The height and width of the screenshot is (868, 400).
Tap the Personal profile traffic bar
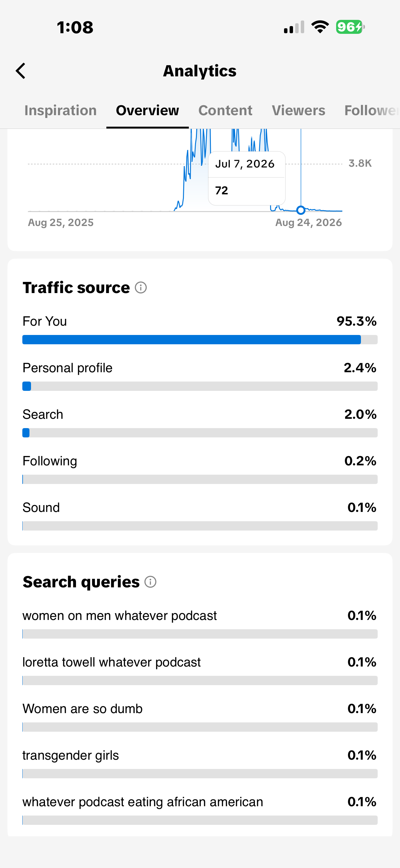tap(200, 386)
